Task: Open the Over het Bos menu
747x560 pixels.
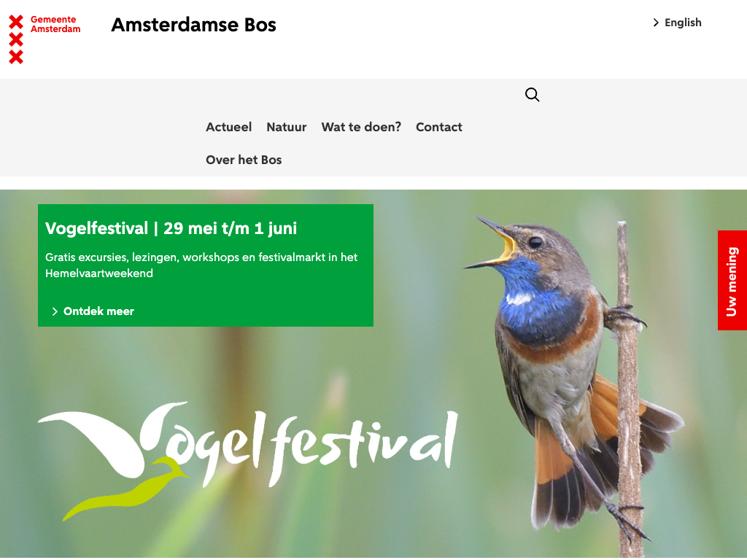Action: click(244, 160)
